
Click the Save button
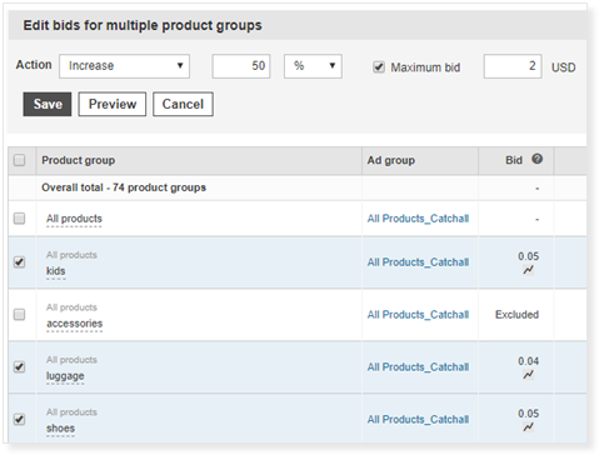click(x=47, y=104)
